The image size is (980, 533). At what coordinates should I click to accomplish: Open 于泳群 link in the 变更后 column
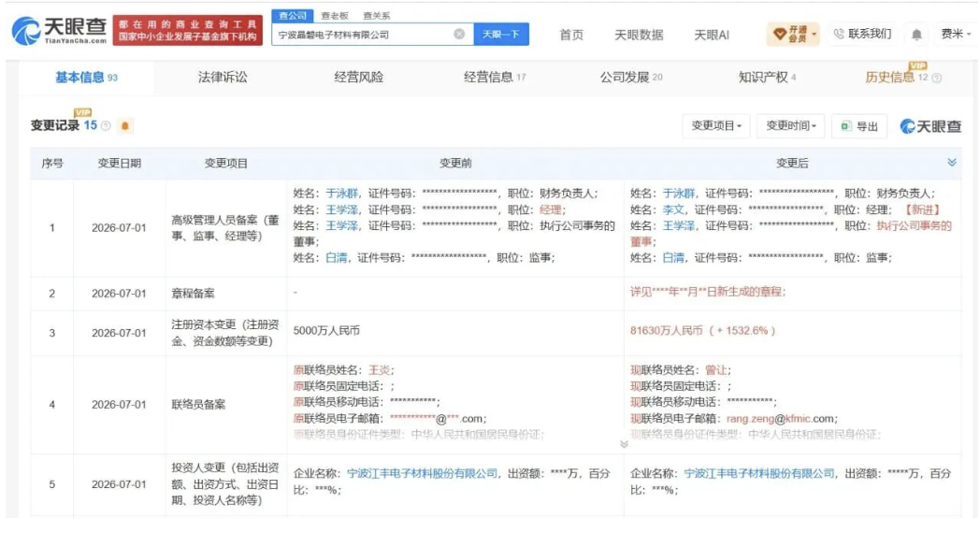pos(679,194)
